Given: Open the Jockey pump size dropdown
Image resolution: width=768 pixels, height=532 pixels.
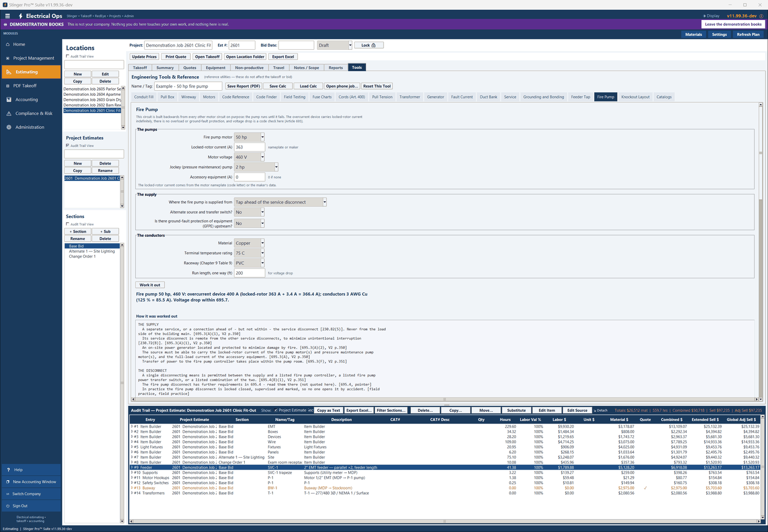Looking at the screenshot, I should [276, 167].
